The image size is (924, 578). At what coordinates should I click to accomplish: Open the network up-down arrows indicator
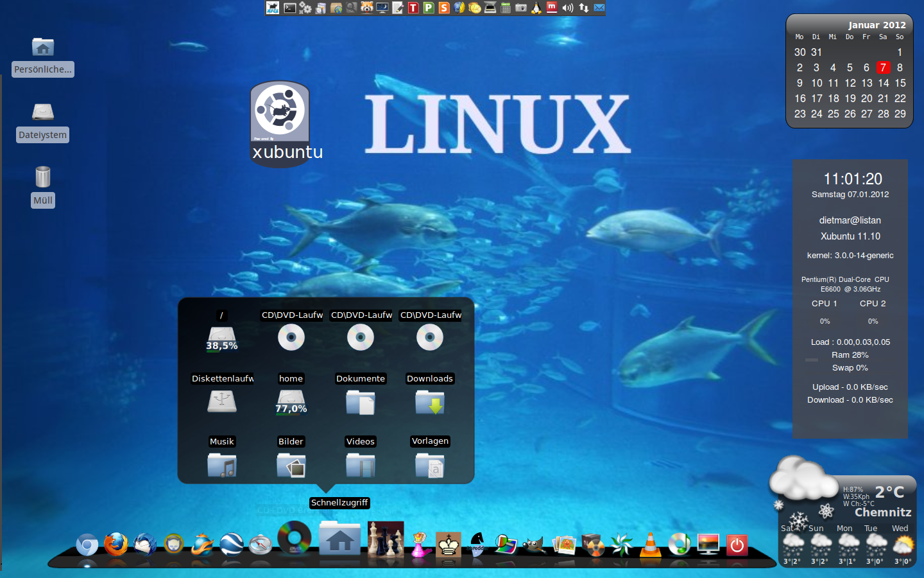pos(583,8)
